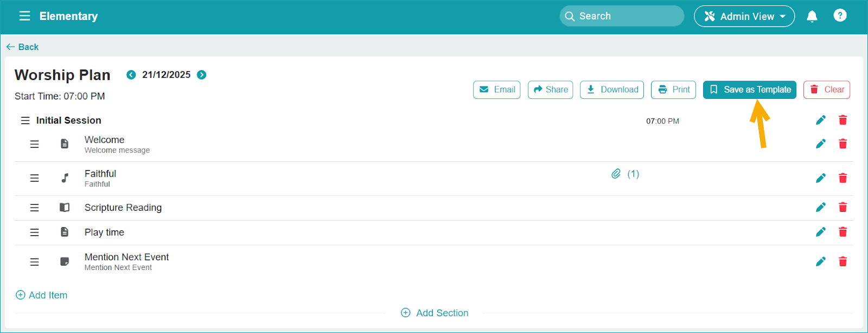Edit the Scripture Reading item
This screenshot has height=333, width=868.
click(x=820, y=208)
